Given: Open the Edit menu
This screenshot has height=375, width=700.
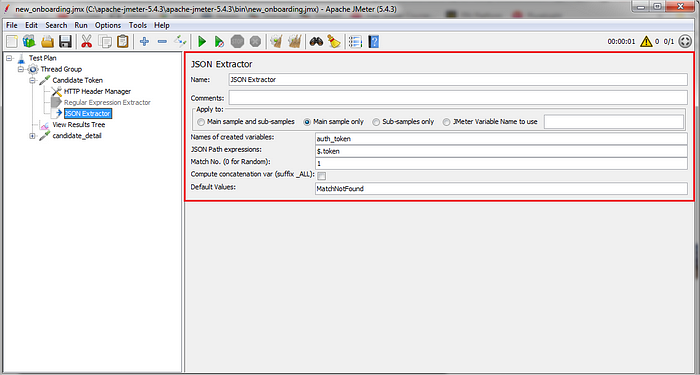Looking at the screenshot, I should (x=31, y=25).
